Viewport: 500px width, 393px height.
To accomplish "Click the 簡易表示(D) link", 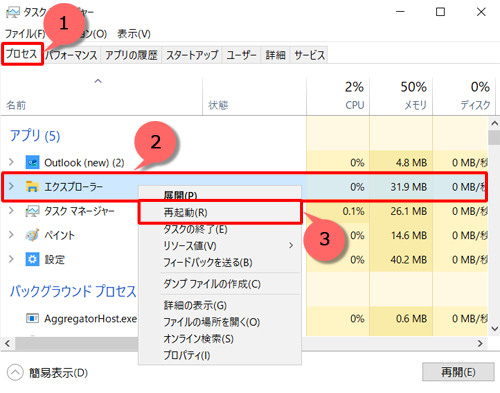I will coord(58,373).
